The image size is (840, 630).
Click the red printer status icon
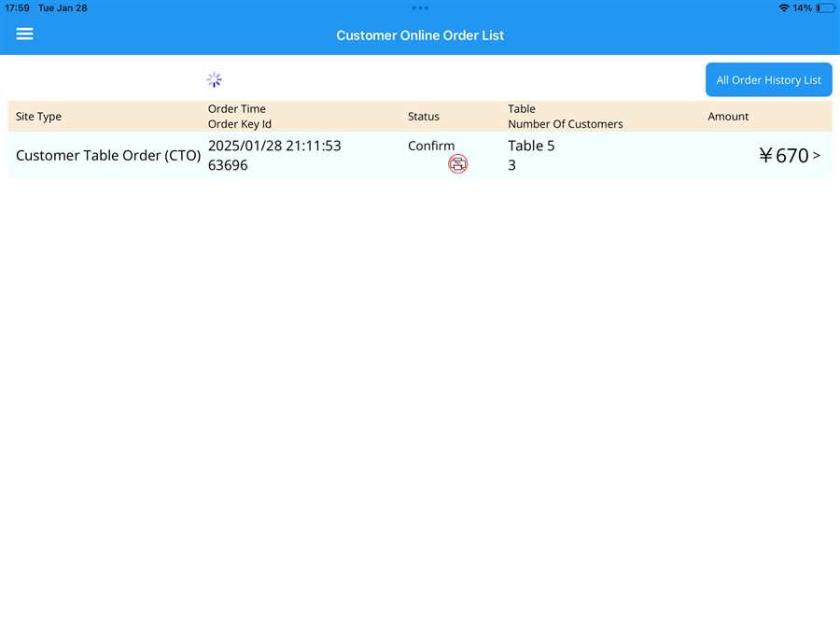[x=457, y=164]
